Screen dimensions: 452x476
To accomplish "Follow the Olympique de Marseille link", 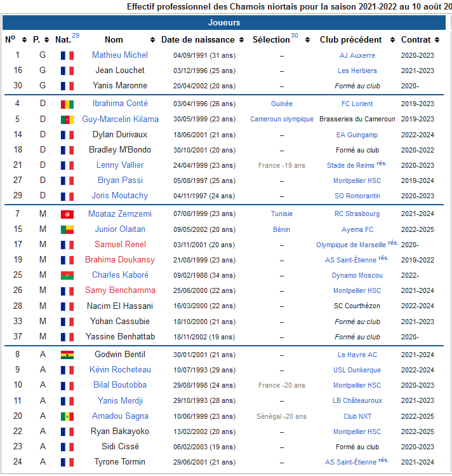I will (x=351, y=245).
